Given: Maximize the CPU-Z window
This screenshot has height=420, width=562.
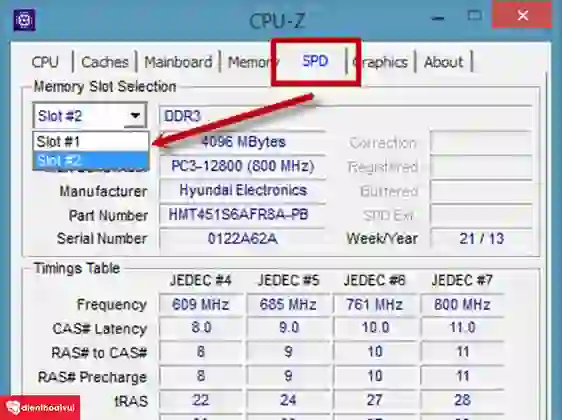Looking at the screenshot, I should pos(475,16).
